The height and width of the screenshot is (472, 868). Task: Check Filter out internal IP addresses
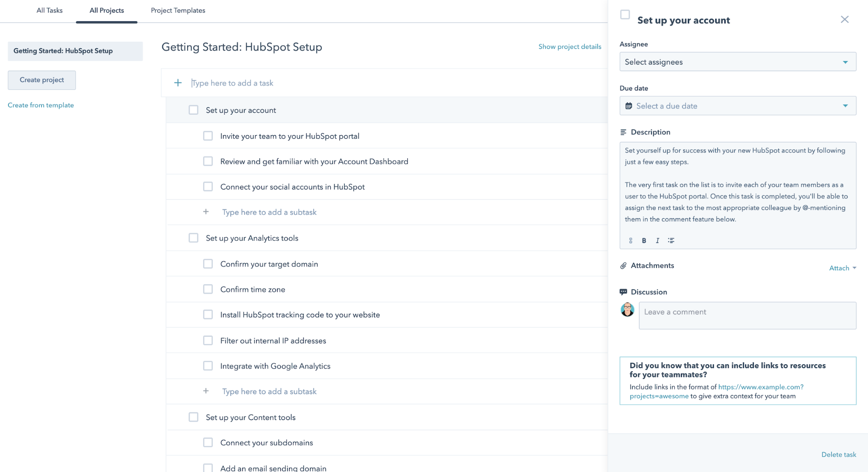point(208,340)
